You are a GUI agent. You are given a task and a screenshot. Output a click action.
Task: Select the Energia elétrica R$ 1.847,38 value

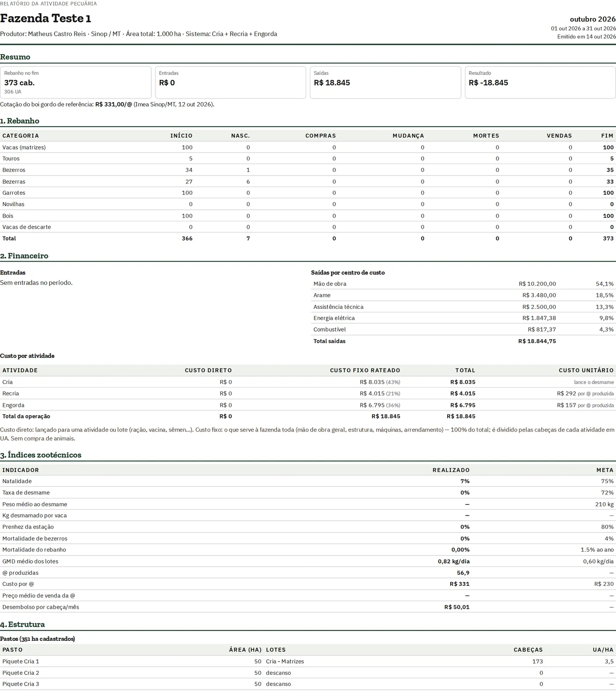pos(539,318)
